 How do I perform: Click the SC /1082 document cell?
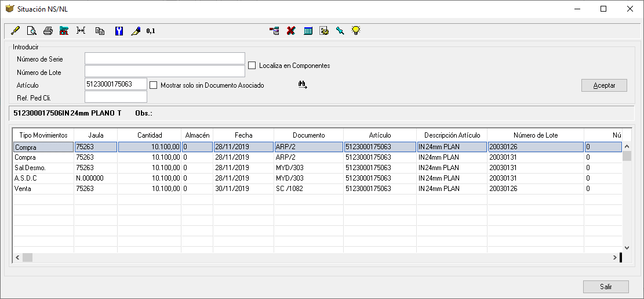point(309,189)
